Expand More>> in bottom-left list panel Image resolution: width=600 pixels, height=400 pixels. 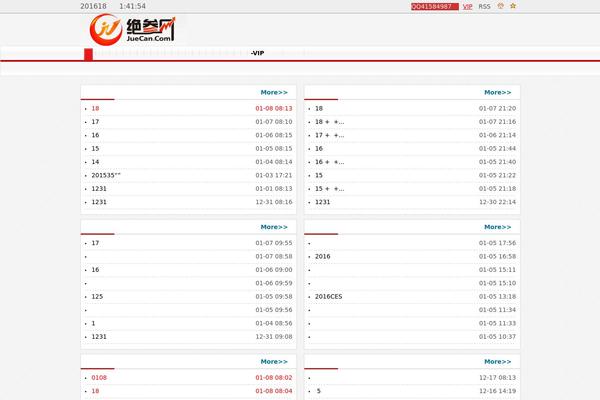coord(273,362)
